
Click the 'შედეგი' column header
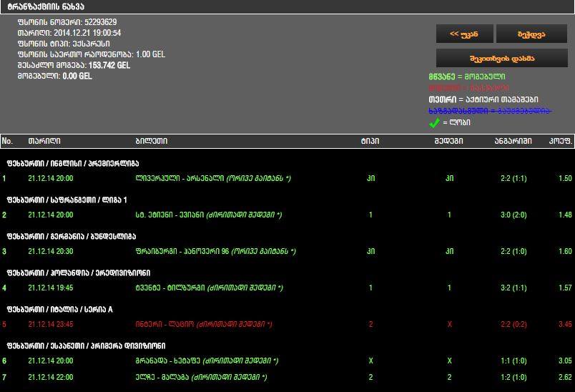(449, 141)
